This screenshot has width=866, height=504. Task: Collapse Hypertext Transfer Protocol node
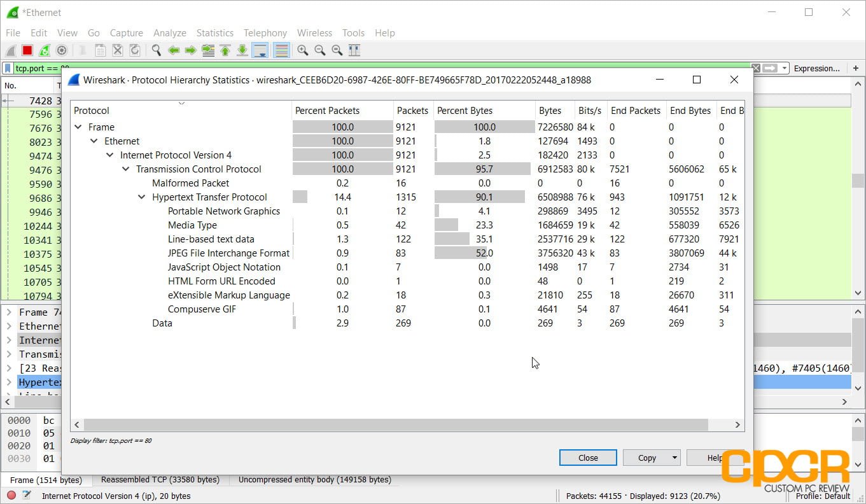tap(142, 197)
